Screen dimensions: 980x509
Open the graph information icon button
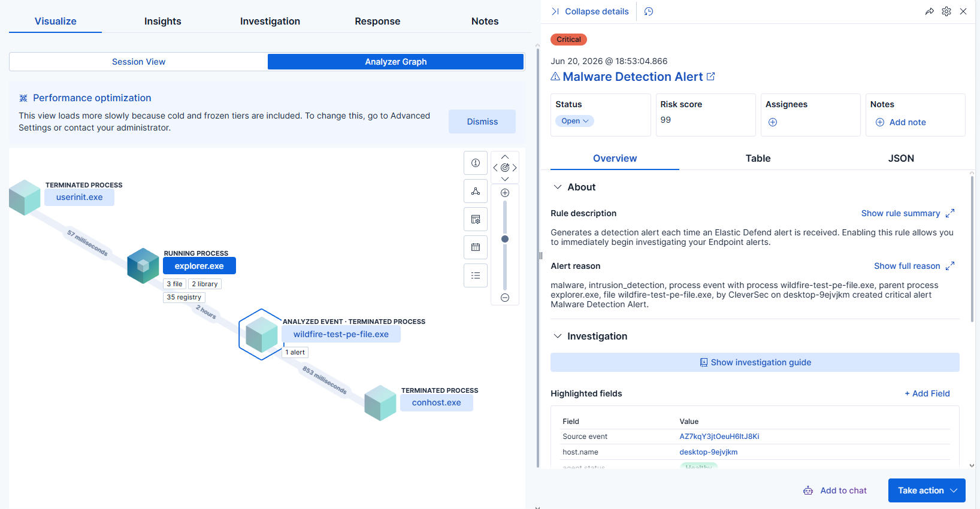(x=476, y=163)
